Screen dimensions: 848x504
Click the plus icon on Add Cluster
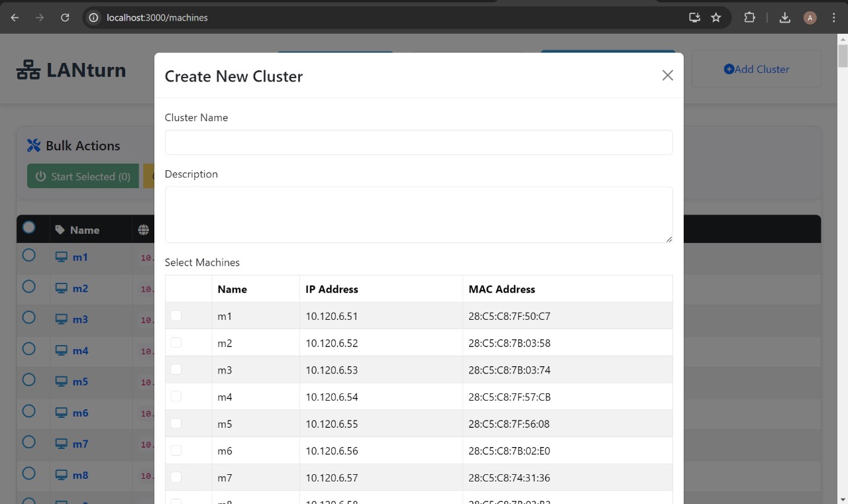point(729,69)
